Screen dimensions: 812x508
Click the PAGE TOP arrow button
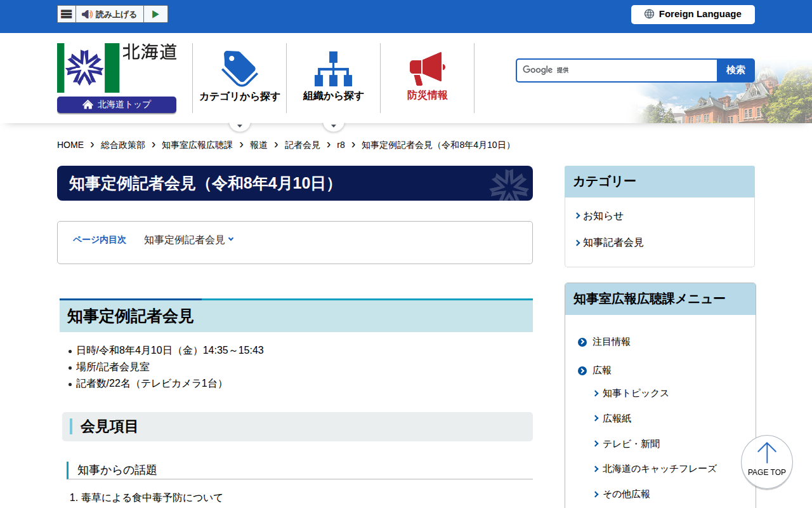(x=767, y=462)
